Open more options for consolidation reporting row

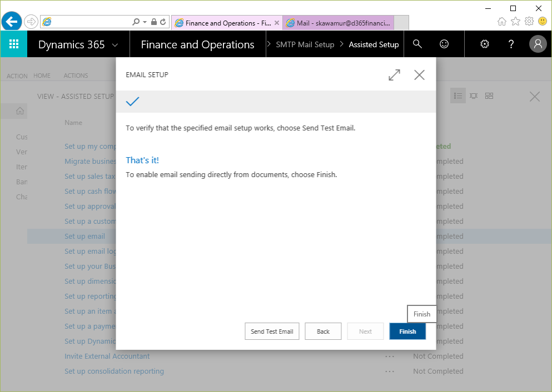[390, 371]
